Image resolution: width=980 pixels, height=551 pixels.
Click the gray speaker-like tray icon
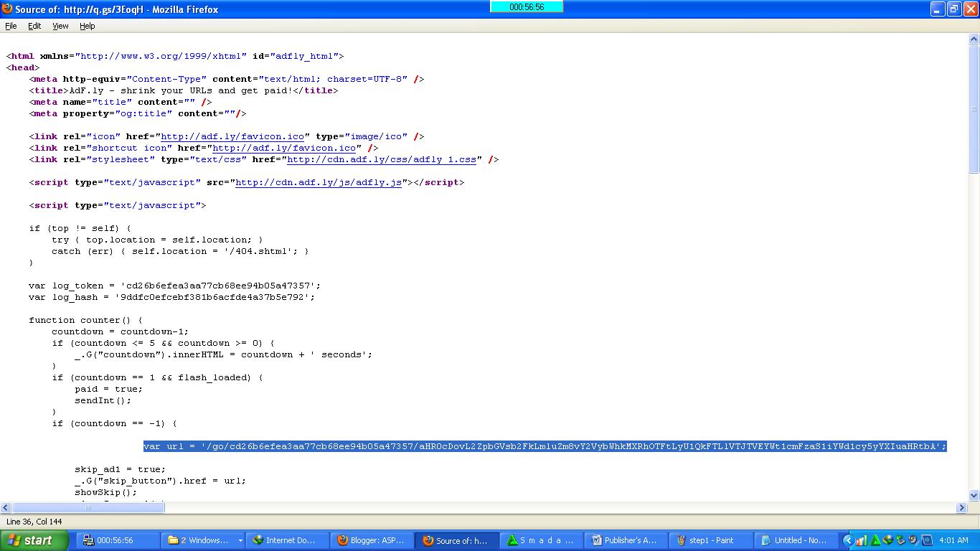coord(913,540)
